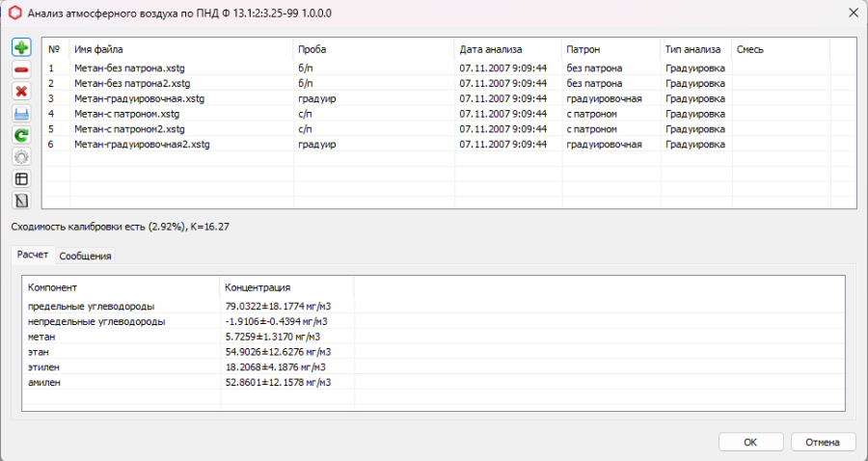Click the Концентрация column header
Screen dimensions: 868x461
(x=286, y=287)
